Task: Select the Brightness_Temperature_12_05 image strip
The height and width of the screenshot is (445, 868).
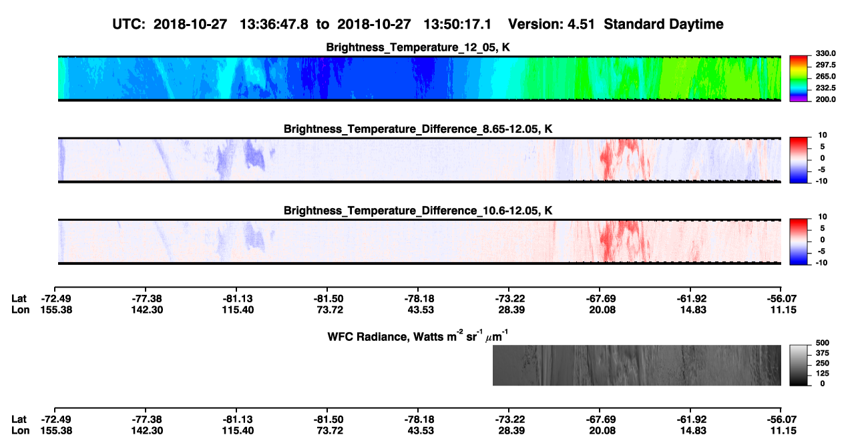Action: [419, 78]
